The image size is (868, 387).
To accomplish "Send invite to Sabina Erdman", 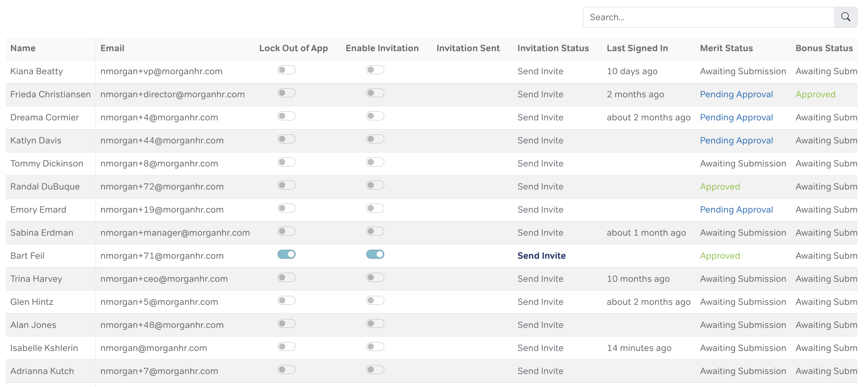I will click(x=540, y=233).
